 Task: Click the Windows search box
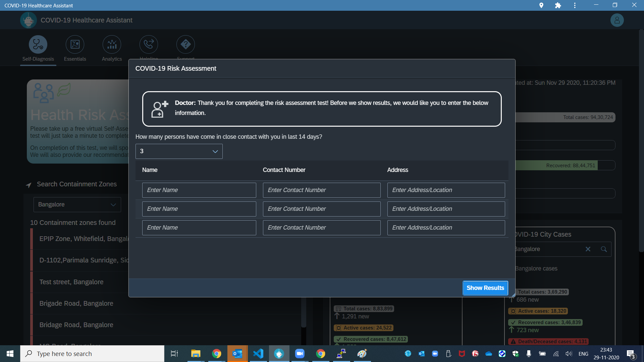tap(92, 354)
